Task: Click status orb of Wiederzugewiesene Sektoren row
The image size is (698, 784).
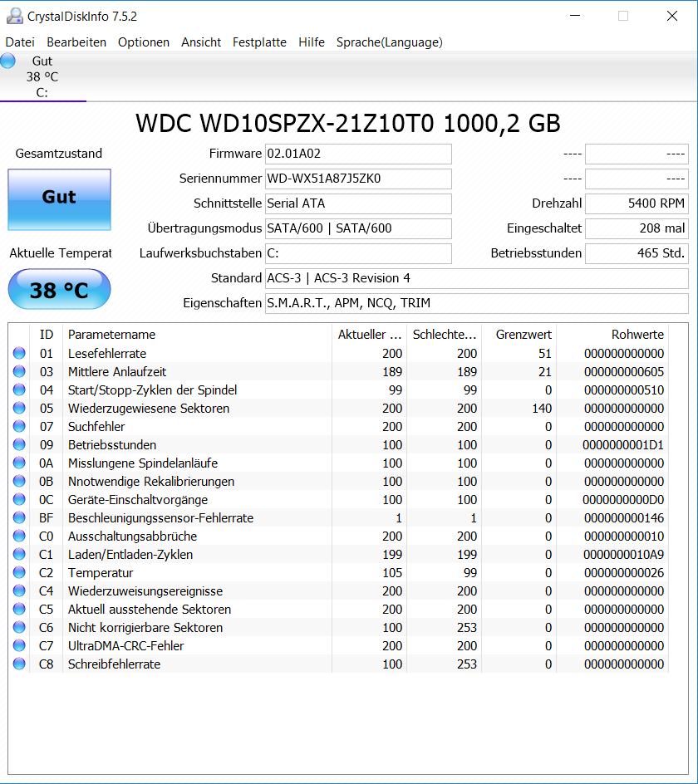Action: (19, 408)
